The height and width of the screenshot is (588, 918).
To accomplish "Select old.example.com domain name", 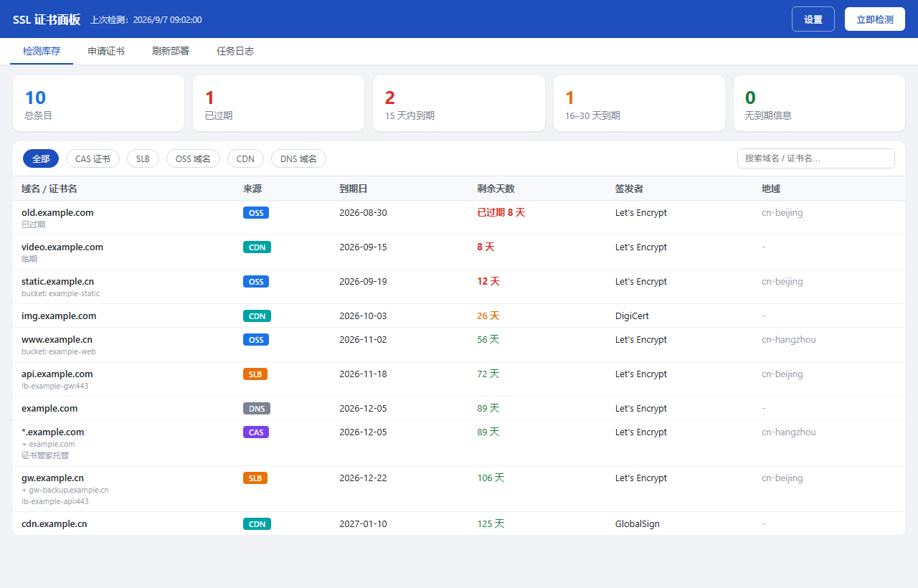I will point(57,212).
